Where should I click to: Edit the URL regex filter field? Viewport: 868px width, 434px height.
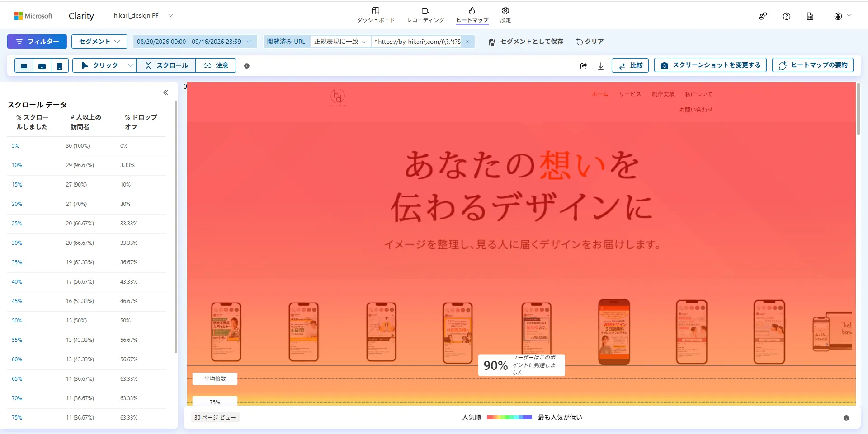(417, 42)
